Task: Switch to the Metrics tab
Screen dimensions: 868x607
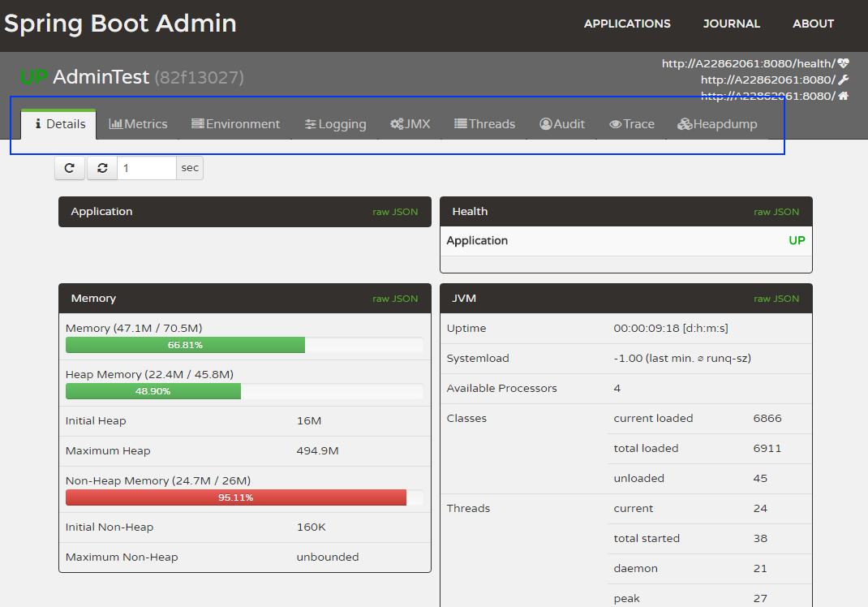Action: coord(139,124)
